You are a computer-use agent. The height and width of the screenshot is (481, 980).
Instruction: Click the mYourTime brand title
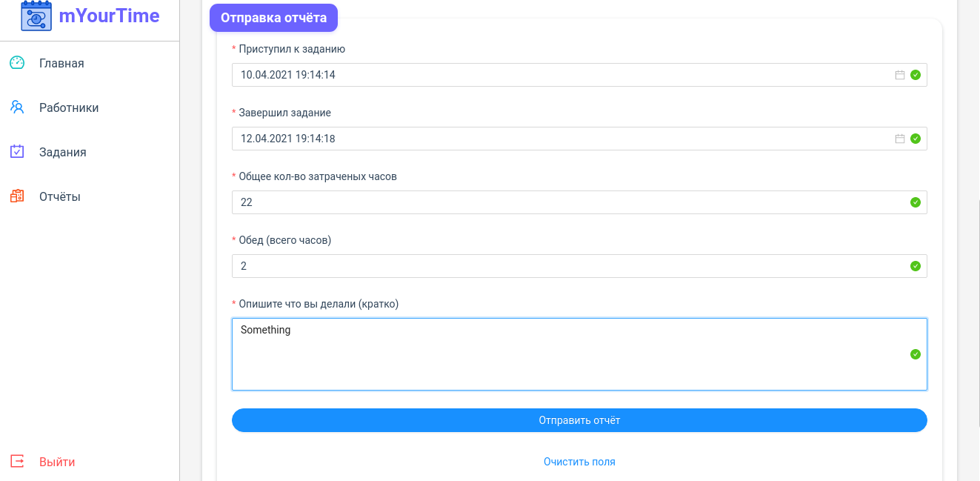point(109,16)
